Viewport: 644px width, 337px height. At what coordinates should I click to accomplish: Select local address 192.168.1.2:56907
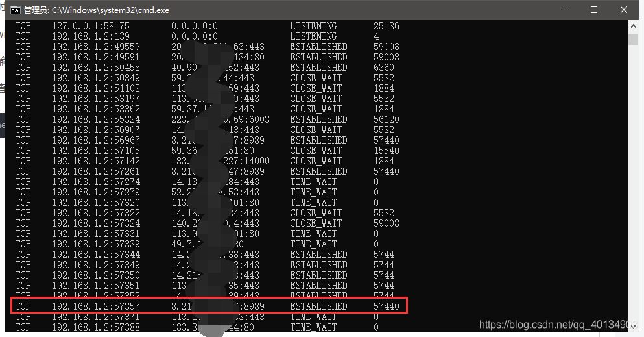coord(96,130)
